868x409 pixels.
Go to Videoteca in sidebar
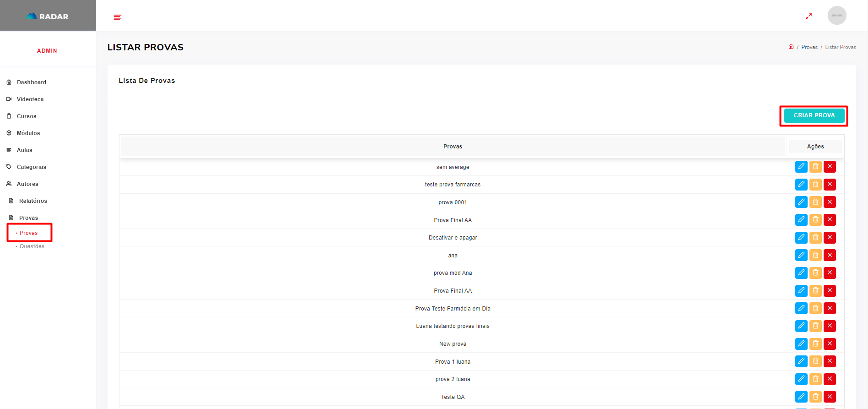30,99
